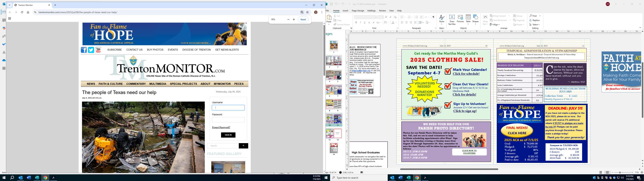Toggle Subscript in Publisher Font group
The height and width of the screenshot is (181, 644).
click(x=369, y=23)
